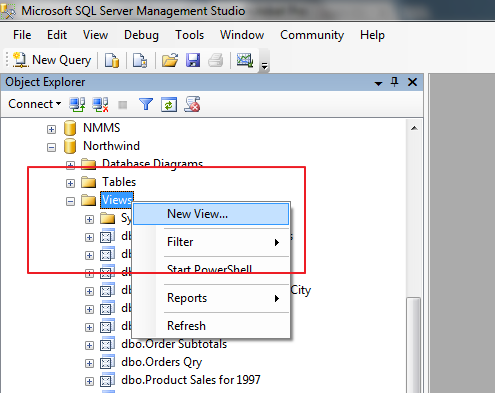
Task: Open the Connect dropdown in Object Explorer
Action: pos(35,104)
